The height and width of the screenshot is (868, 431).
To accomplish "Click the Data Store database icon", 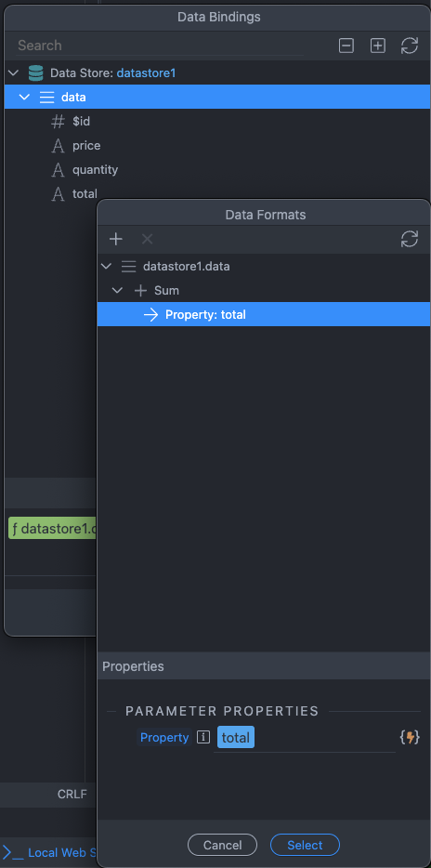I will 36,73.
